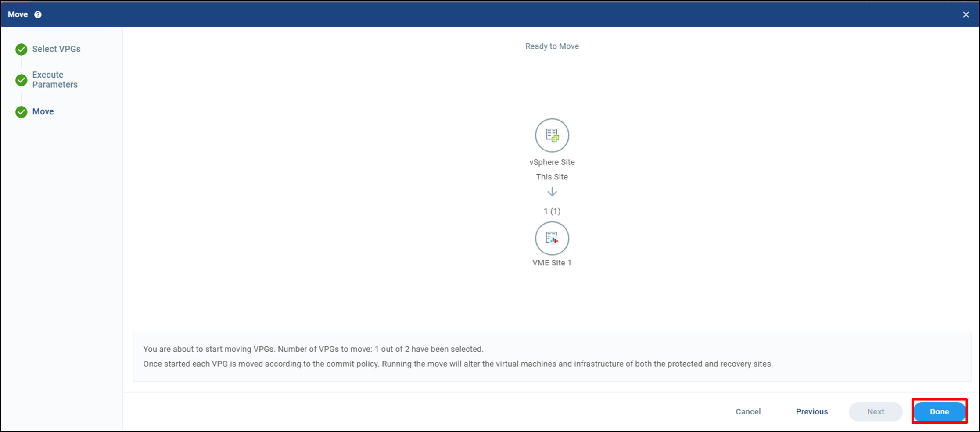980x432 pixels.
Task: Open the help icon next to Move title
Action: pos(38,14)
